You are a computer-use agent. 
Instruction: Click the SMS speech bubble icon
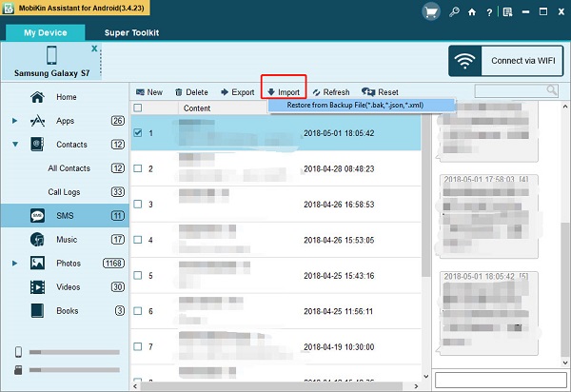point(37,216)
